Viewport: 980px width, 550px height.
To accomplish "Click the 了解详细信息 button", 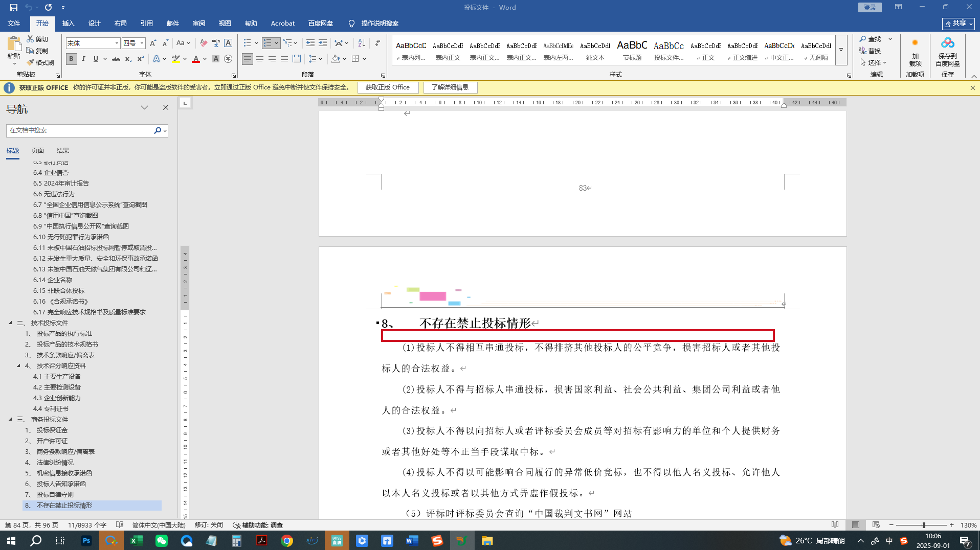I will (x=450, y=87).
